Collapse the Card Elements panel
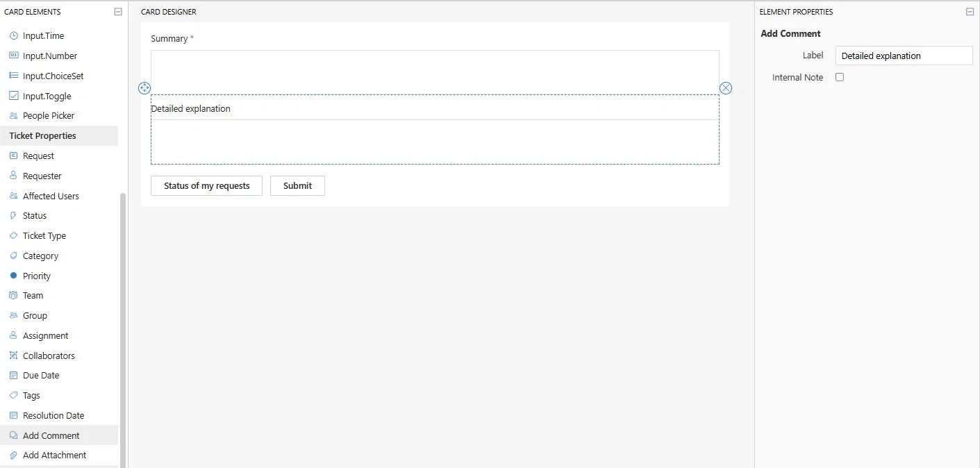Screen dimensions: 980x468 (118, 12)
